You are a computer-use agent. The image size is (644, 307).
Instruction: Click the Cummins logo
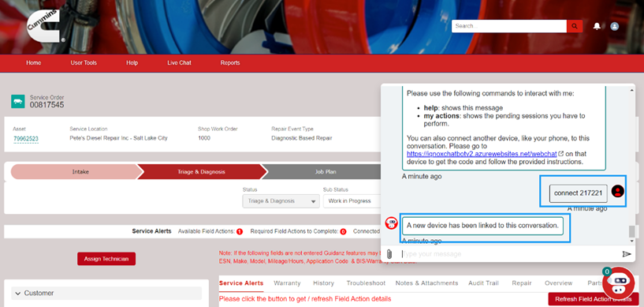45,26
